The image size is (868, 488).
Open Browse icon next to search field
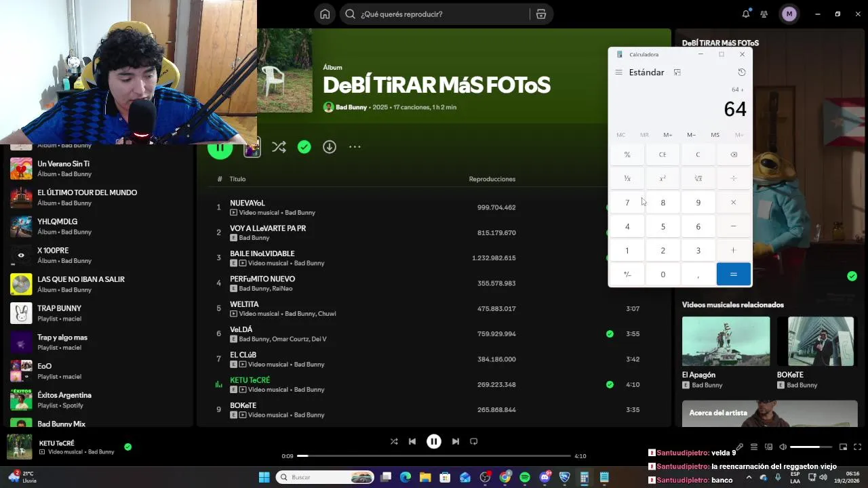pyautogui.click(x=540, y=14)
